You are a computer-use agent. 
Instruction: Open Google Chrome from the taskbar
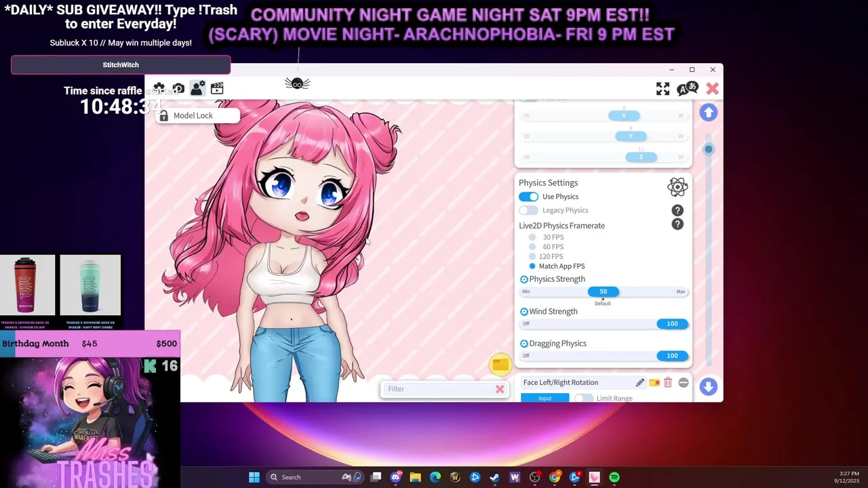(555, 477)
